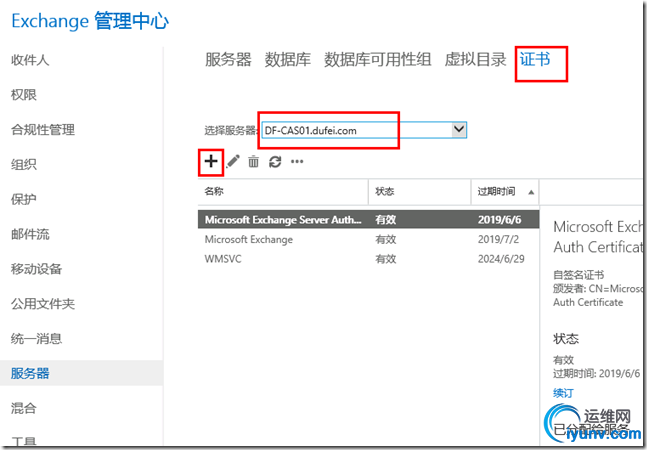Open 权限 in the sidebar
This screenshot has width=647, height=450.
coord(24,95)
